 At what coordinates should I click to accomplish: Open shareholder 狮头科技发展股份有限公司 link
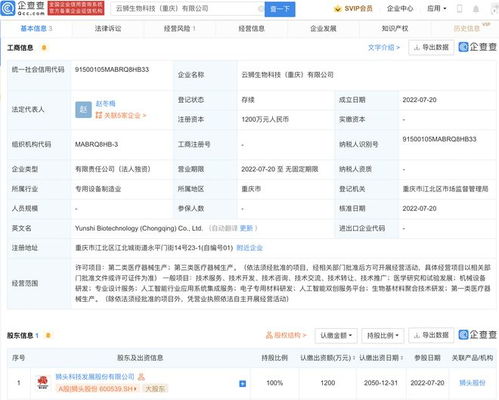click(95, 377)
